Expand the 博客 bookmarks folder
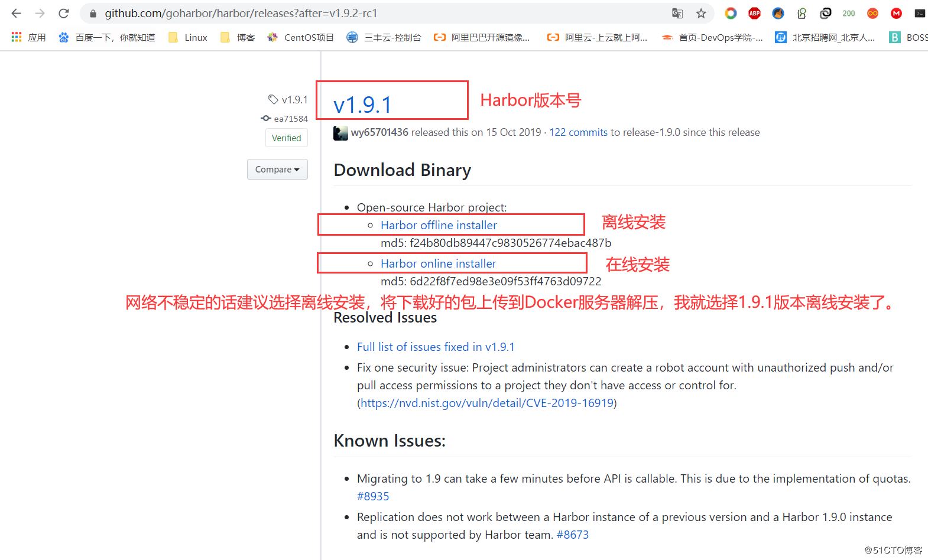The width and height of the screenshot is (928, 560). pos(238,37)
